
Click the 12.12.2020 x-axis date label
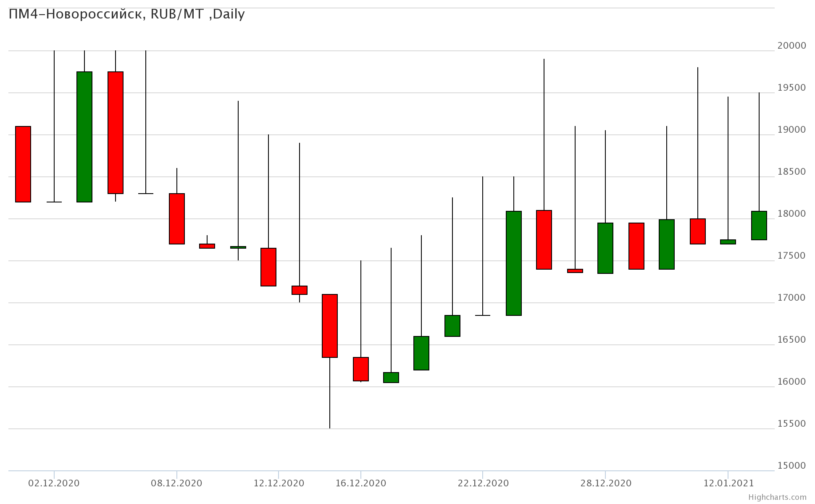click(279, 483)
